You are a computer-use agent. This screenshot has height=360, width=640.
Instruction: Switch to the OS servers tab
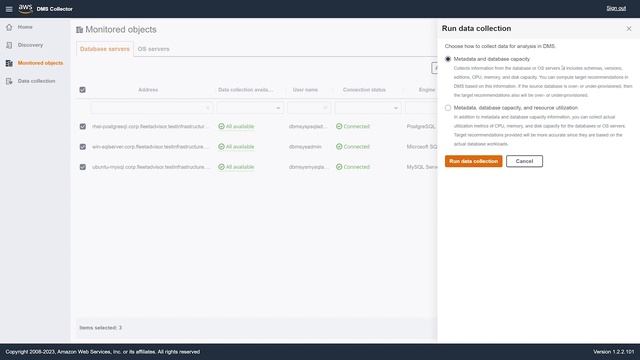tap(153, 49)
